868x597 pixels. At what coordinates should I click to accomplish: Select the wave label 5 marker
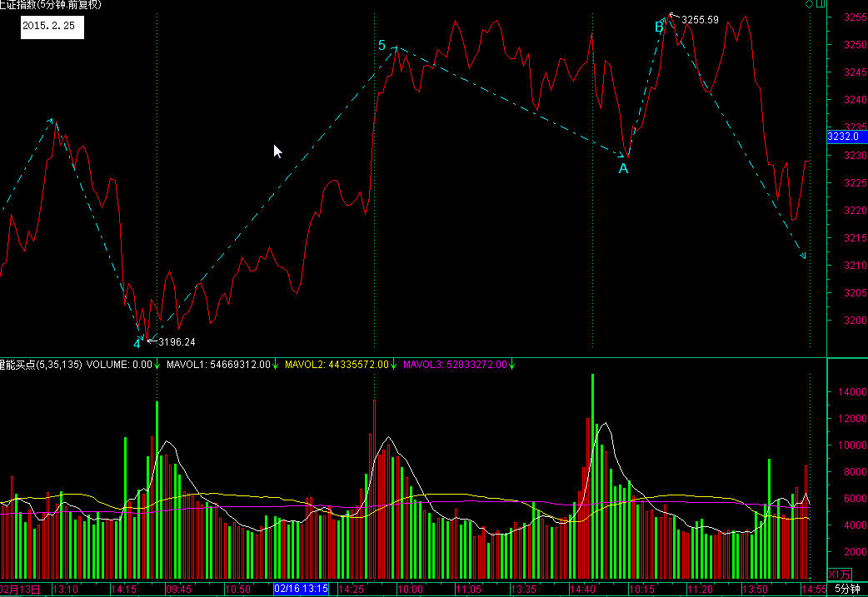point(382,46)
